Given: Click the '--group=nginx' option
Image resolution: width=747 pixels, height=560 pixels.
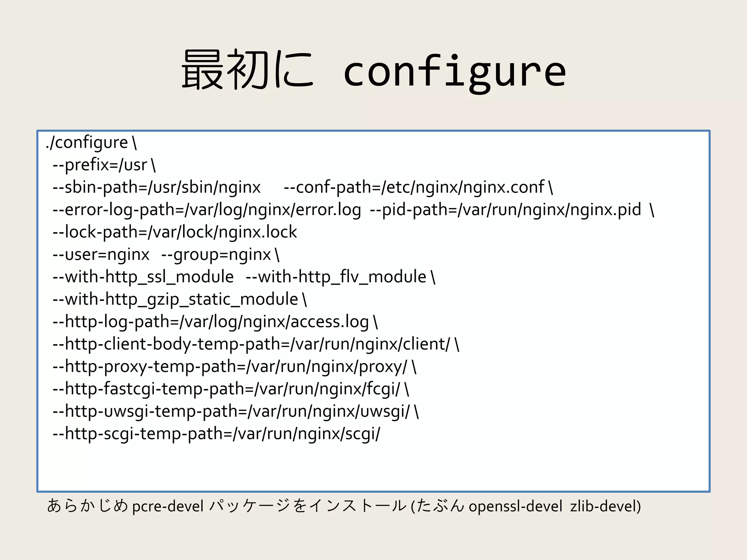Looking at the screenshot, I should click(x=216, y=255).
